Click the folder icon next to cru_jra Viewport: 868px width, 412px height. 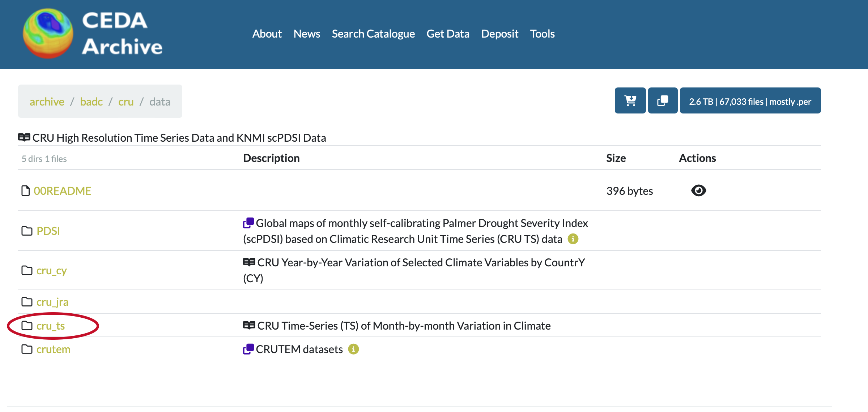pyautogui.click(x=27, y=302)
